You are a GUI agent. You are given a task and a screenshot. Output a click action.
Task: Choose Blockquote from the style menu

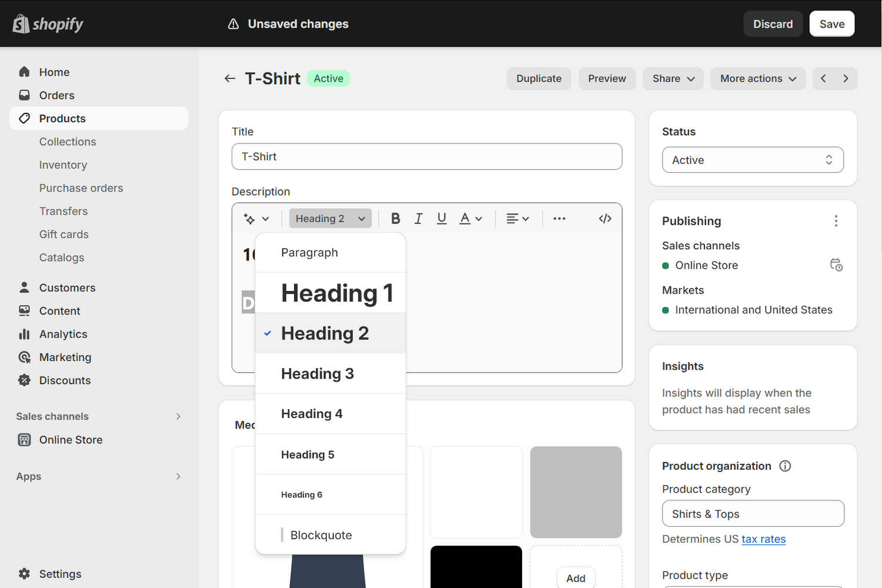[321, 534]
